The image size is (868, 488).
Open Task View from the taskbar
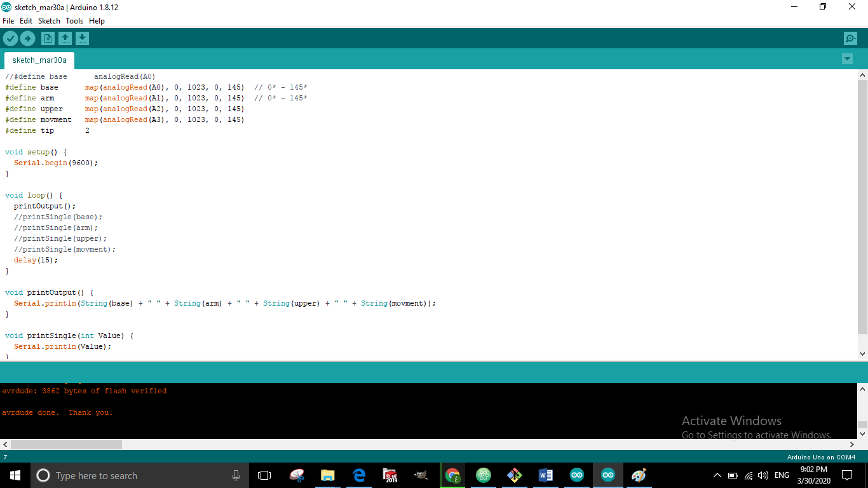[264, 475]
